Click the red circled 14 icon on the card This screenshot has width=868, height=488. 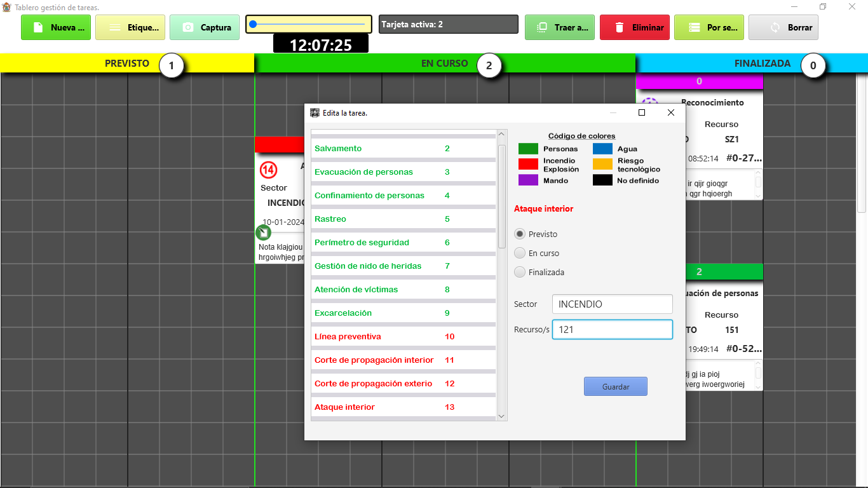pyautogui.click(x=269, y=170)
